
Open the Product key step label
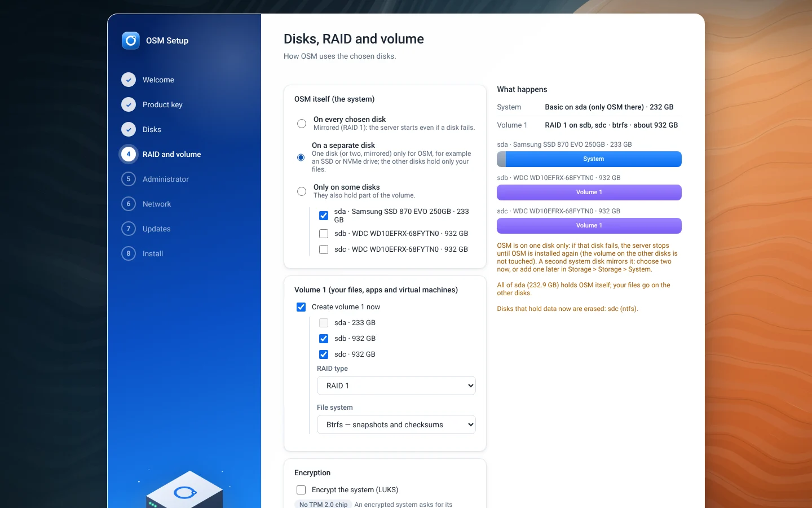tap(162, 104)
